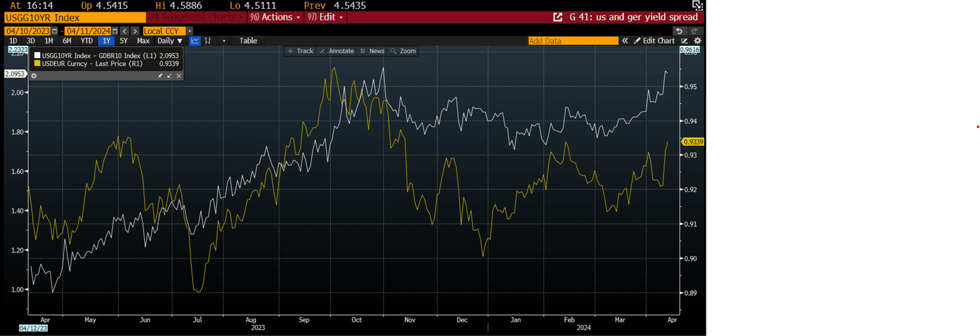Open legend settings gear icon
The width and height of the screenshot is (980, 336).
[x=34, y=76]
